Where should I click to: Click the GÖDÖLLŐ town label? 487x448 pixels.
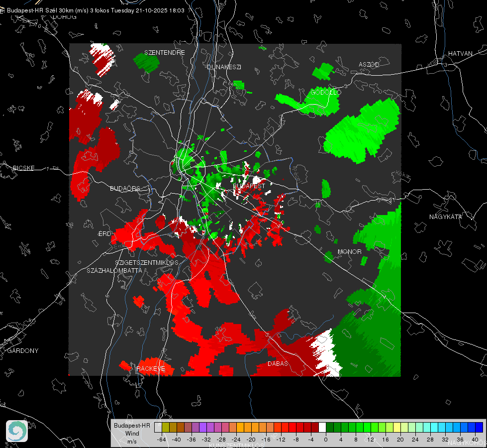(326, 92)
